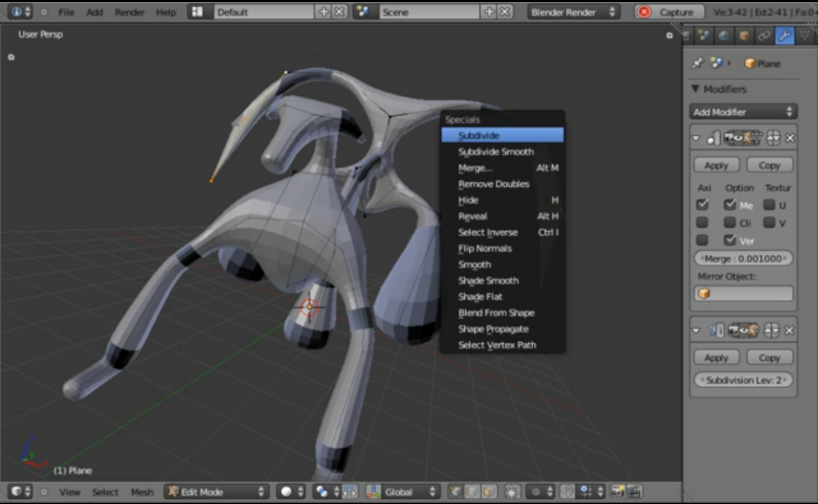Viewport: 818px width, 504px height.
Task: Open the Add Modifier dropdown
Action: click(743, 112)
